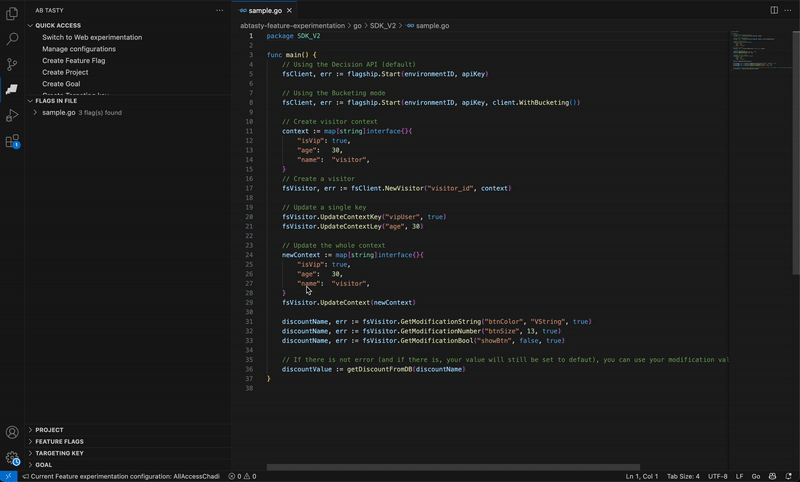Expand the FEATURE FLAGS section
The width and height of the screenshot is (800, 482).
tap(59, 441)
